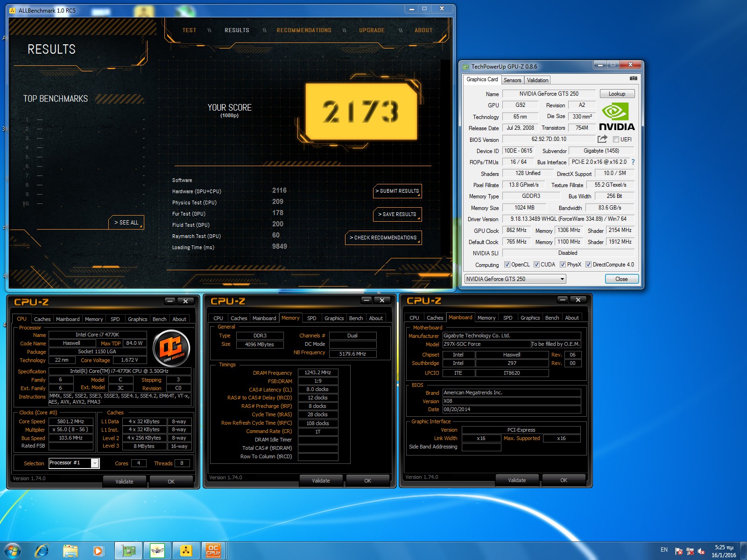Viewport: 747px width, 560px height.
Task: Click Validate in the CPU-Z Memory window
Action: (321, 481)
